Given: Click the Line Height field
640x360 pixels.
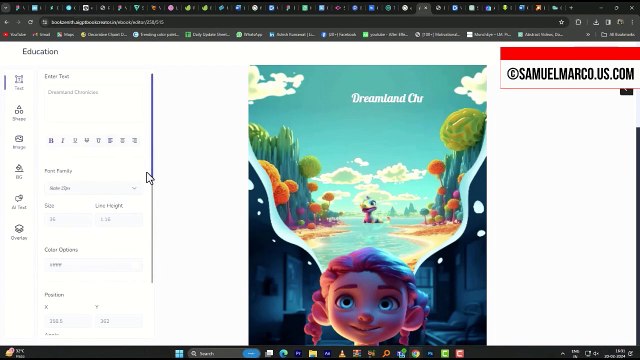Looking at the screenshot, I should (119, 219).
